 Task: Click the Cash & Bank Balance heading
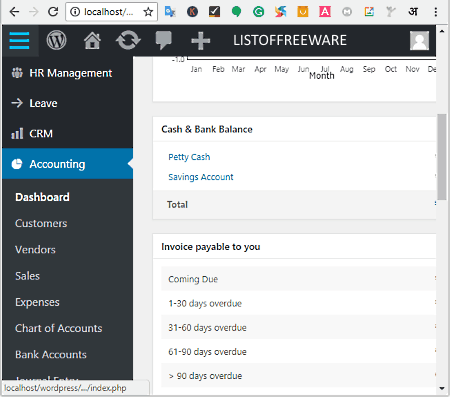click(207, 129)
